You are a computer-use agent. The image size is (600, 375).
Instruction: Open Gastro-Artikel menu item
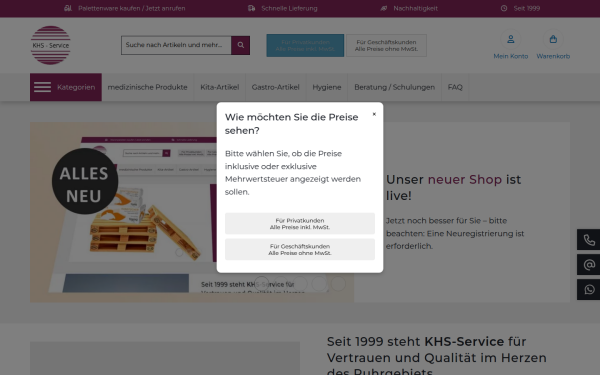point(276,87)
